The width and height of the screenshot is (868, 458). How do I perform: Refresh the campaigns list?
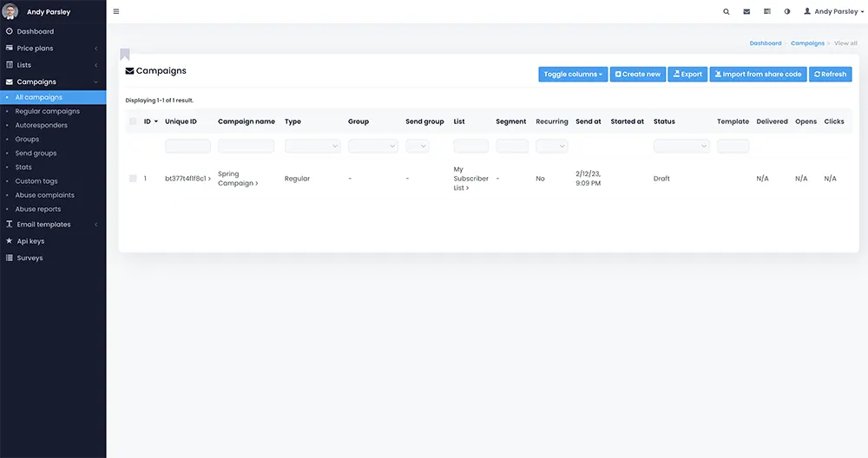click(831, 74)
